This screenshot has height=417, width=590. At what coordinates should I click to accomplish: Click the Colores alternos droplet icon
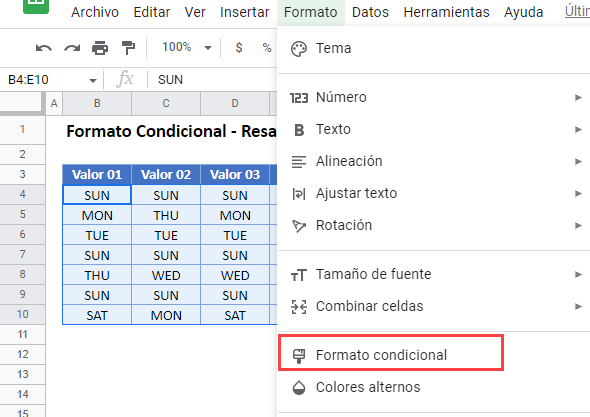point(299,388)
